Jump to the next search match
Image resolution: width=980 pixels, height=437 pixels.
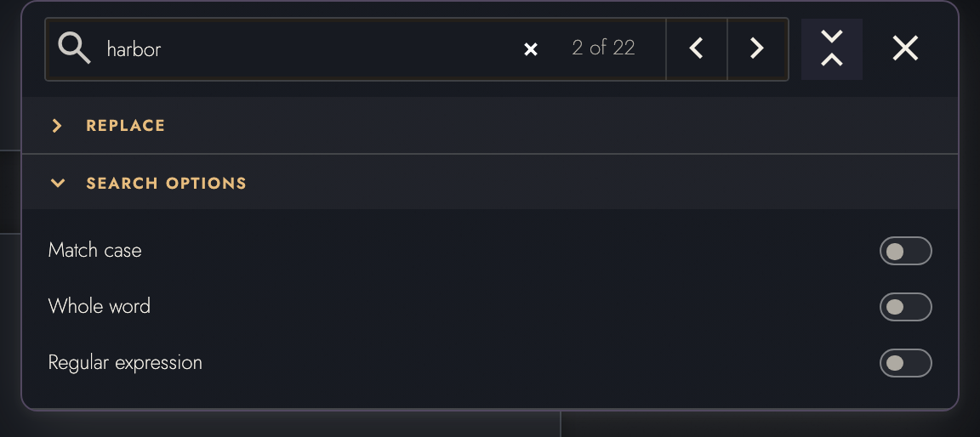pyautogui.click(x=757, y=48)
